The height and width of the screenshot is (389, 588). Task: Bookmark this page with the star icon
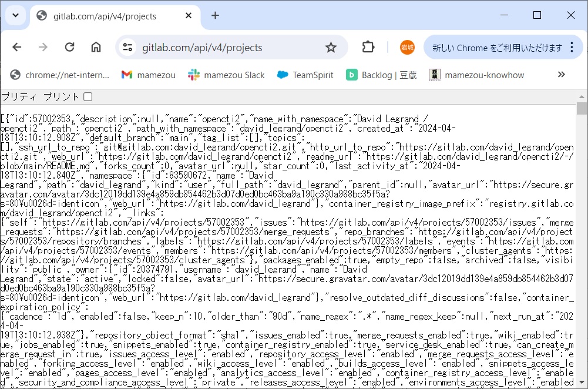tap(331, 48)
